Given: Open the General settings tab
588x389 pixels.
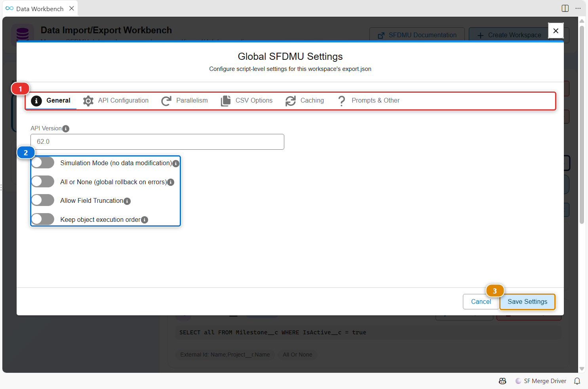Looking at the screenshot, I should pyautogui.click(x=51, y=101).
